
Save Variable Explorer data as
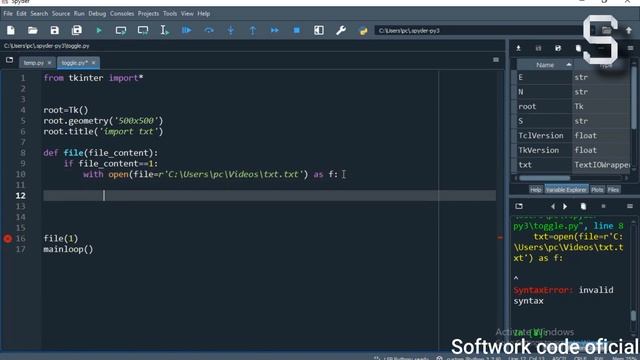point(558,48)
